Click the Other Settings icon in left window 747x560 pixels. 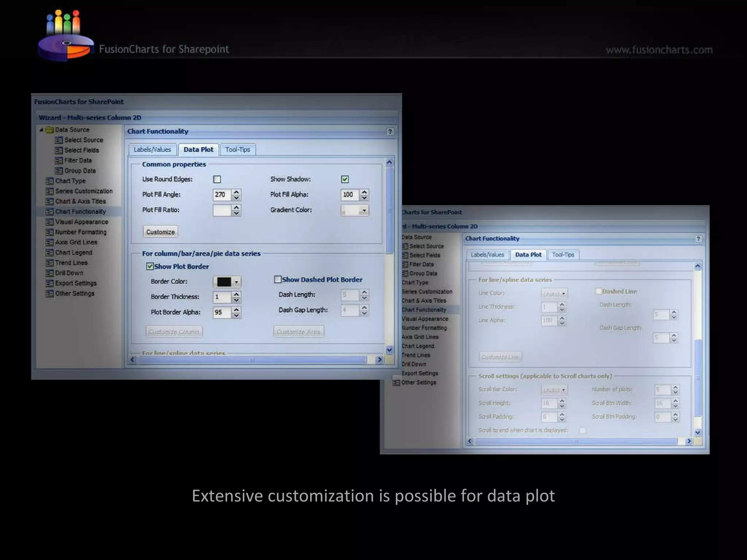tap(50, 293)
